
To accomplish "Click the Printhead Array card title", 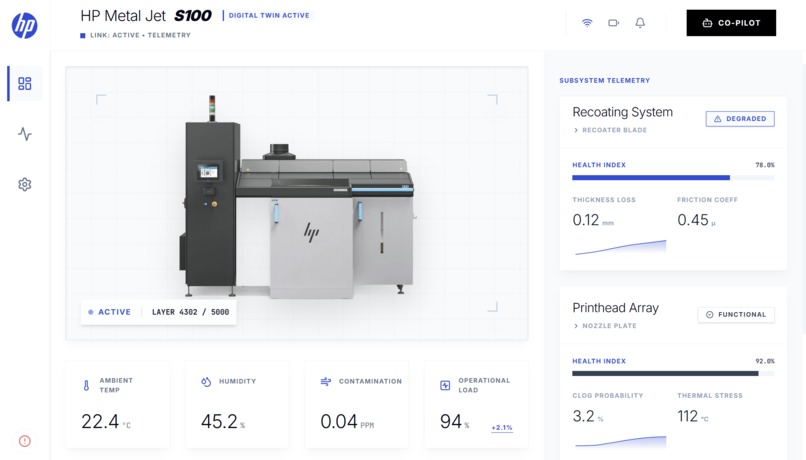I will [x=615, y=308].
